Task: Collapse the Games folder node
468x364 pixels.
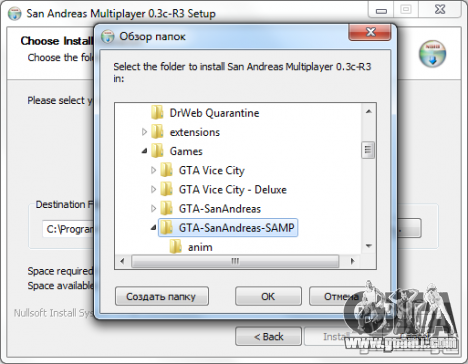Action: point(144,151)
